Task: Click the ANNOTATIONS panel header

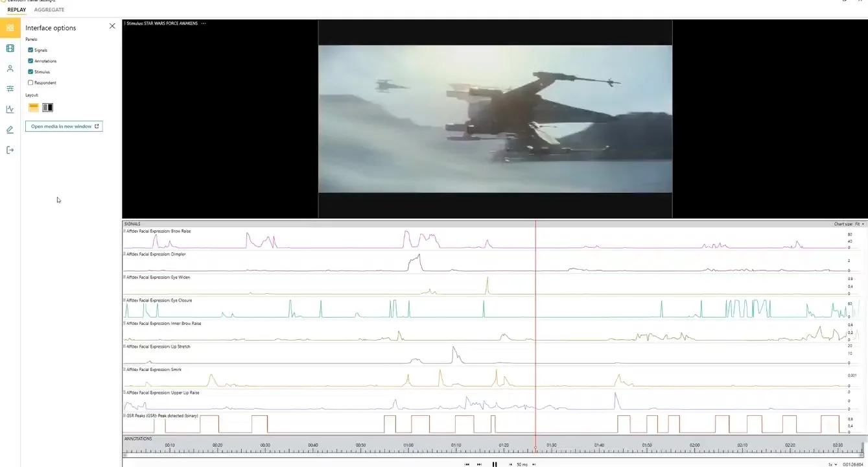Action: coord(138,438)
